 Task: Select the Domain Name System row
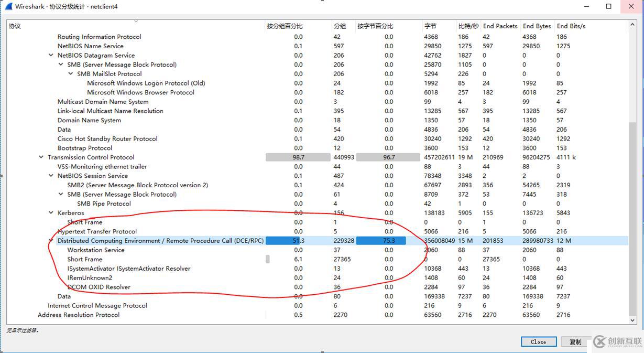click(x=317, y=120)
